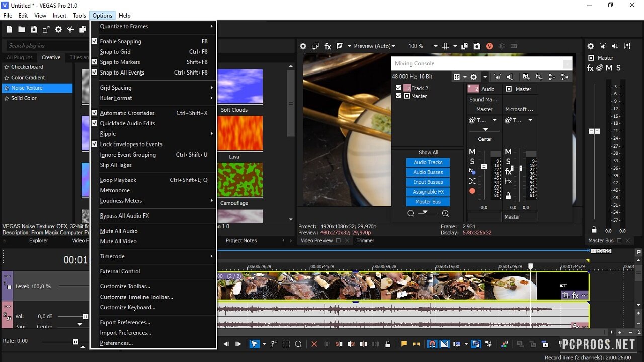Click the Audio Busses button in Mixing Console
Image resolution: width=644 pixels, height=362 pixels.
tap(428, 172)
